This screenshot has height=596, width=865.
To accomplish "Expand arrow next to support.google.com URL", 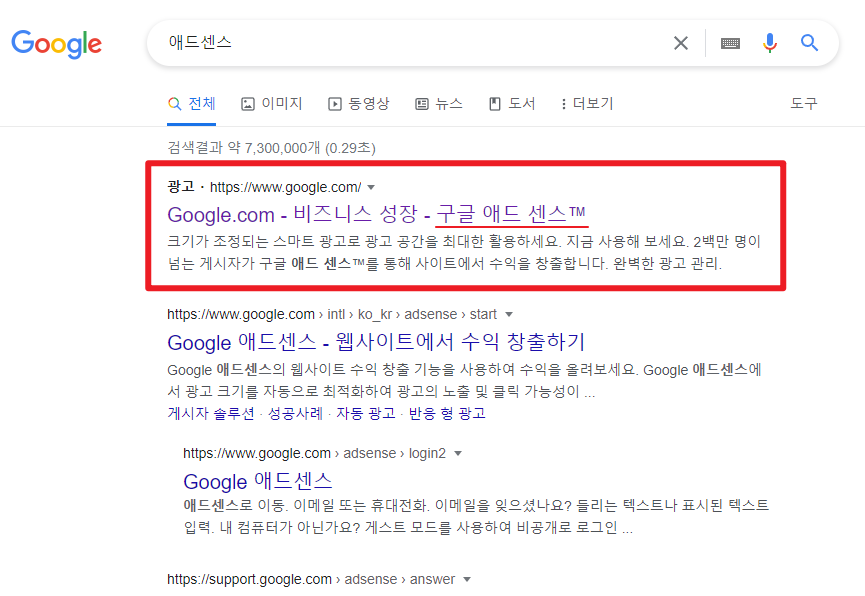I will coord(467,579).
